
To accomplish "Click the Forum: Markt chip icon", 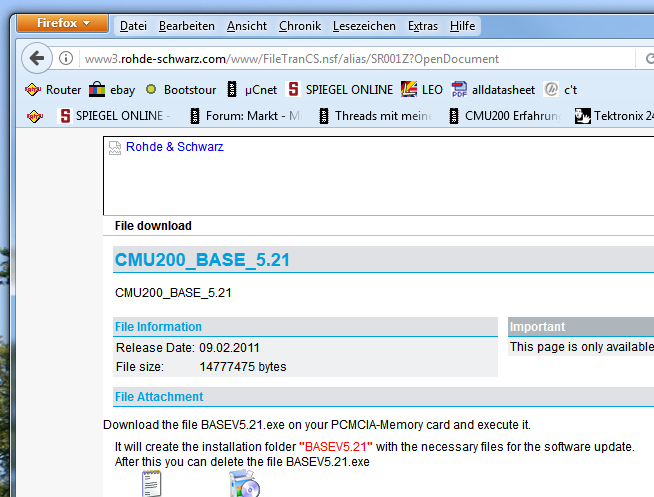I will click(x=195, y=115).
